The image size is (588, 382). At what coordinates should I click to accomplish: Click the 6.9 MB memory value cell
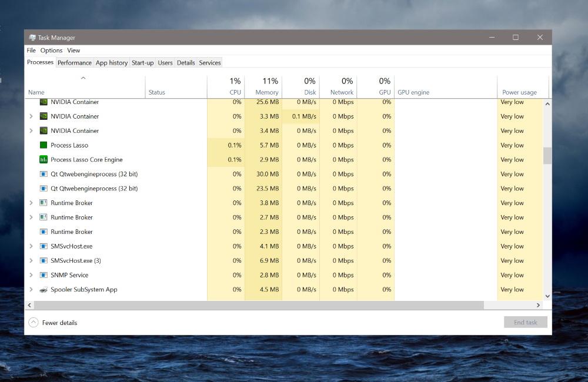[x=263, y=260]
